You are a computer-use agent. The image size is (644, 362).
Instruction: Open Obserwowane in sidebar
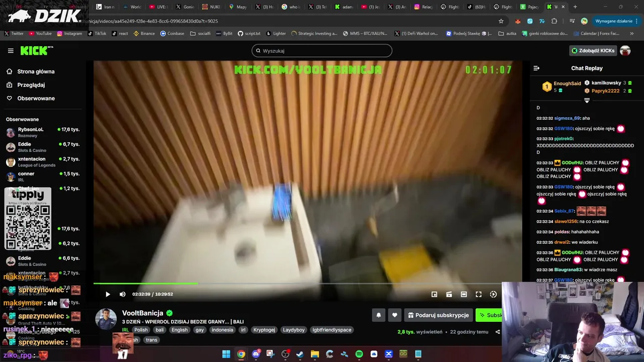point(36,98)
